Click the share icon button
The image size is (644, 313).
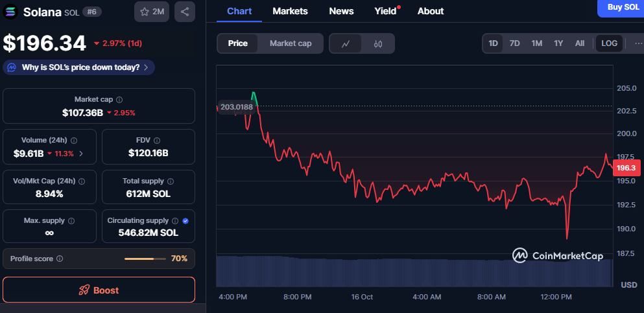[x=185, y=12]
